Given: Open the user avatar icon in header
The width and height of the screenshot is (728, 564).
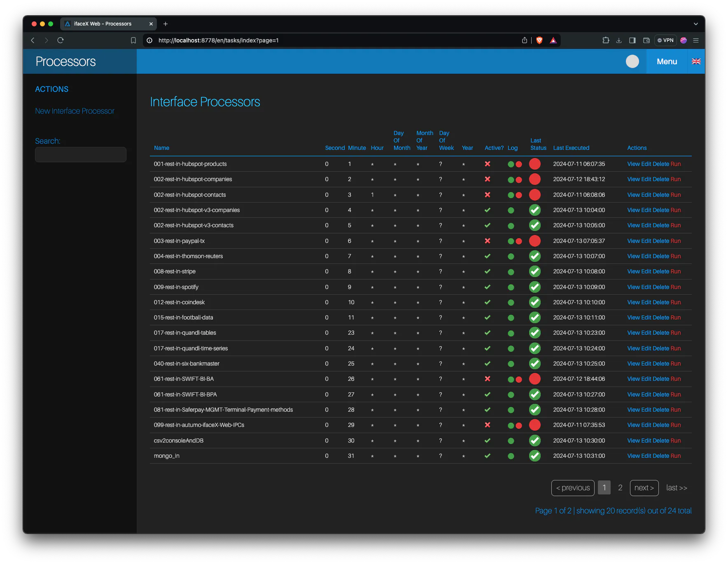Looking at the screenshot, I should (633, 61).
